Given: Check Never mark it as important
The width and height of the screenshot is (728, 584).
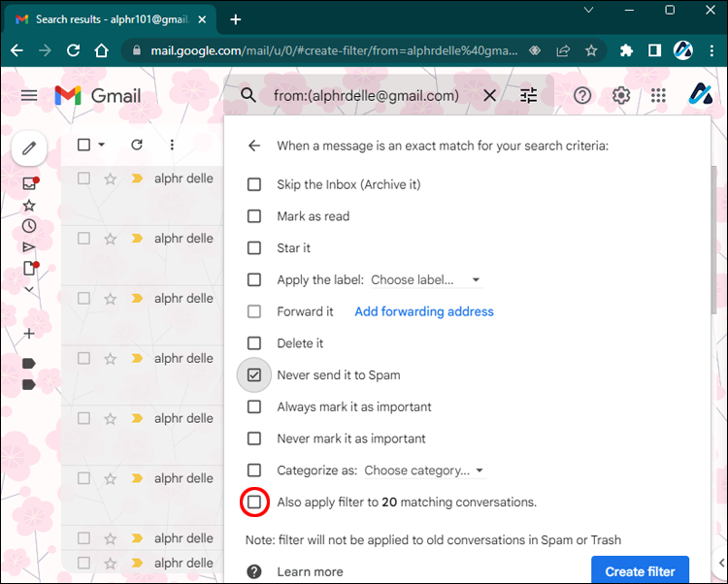Looking at the screenshot, I should pos(254,438).
